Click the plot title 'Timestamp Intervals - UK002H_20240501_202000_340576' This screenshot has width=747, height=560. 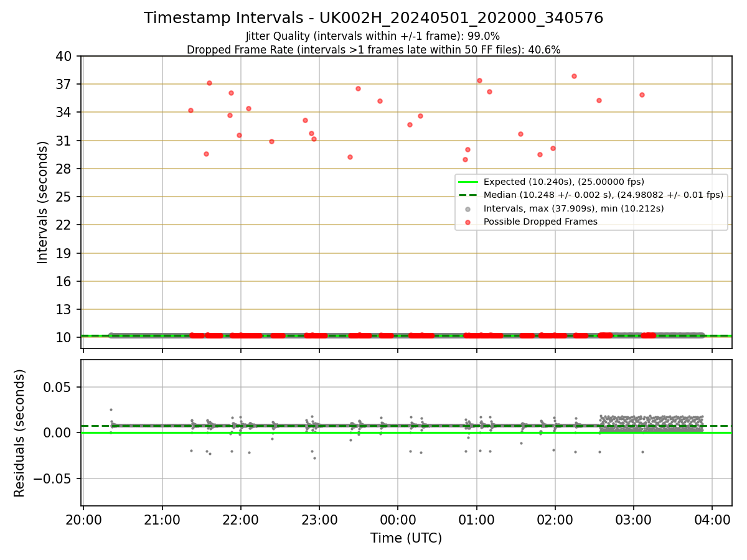(x=374, y=18)
